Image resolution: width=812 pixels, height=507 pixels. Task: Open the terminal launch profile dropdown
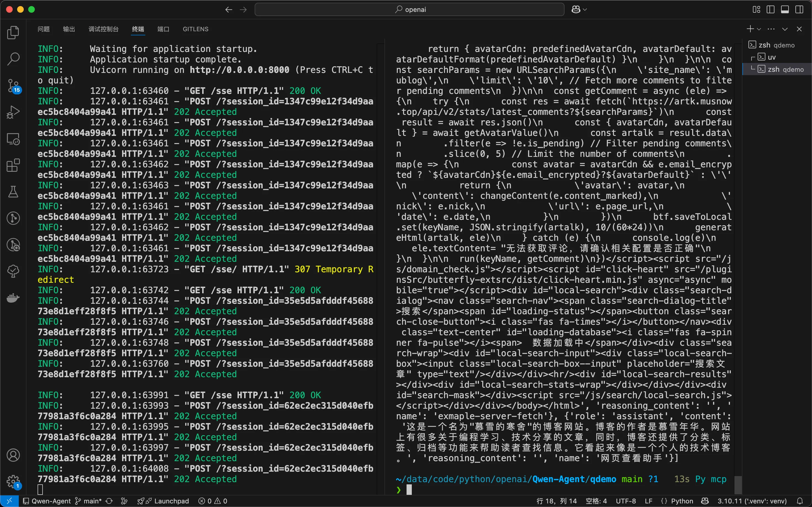[x=759, y=29]
